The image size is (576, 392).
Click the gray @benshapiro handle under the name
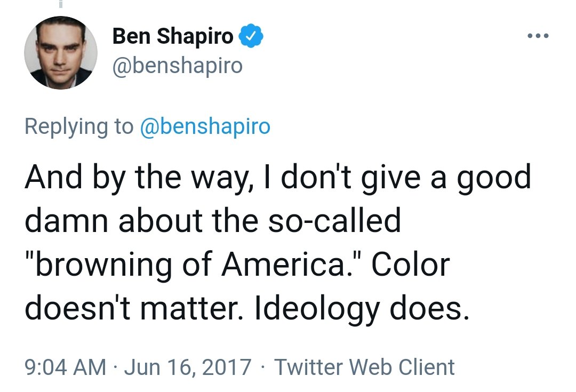point(177,66)
